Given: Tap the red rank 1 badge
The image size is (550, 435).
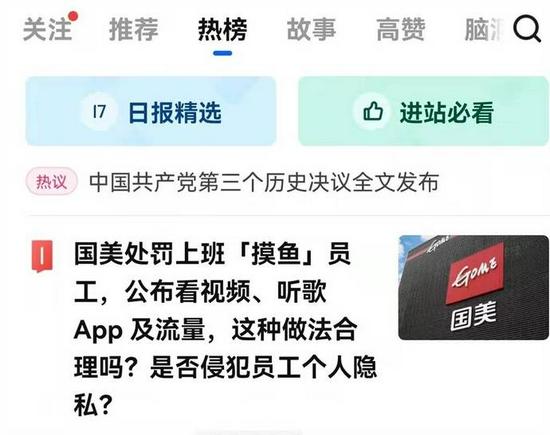Looking at the screenshot, I should [x=42, y=256].
